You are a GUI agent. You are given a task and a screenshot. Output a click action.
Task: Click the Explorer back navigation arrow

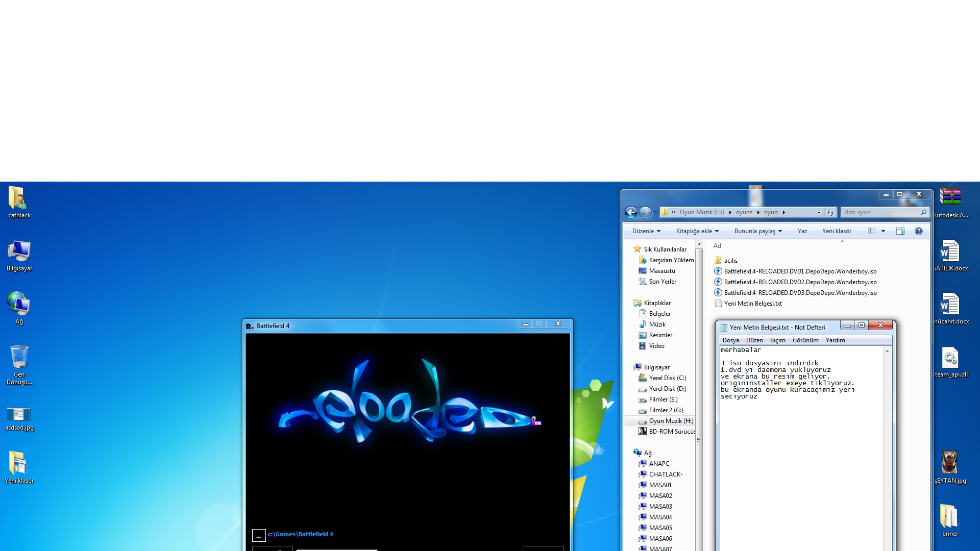pyautogui.click(x=631, y=212)
